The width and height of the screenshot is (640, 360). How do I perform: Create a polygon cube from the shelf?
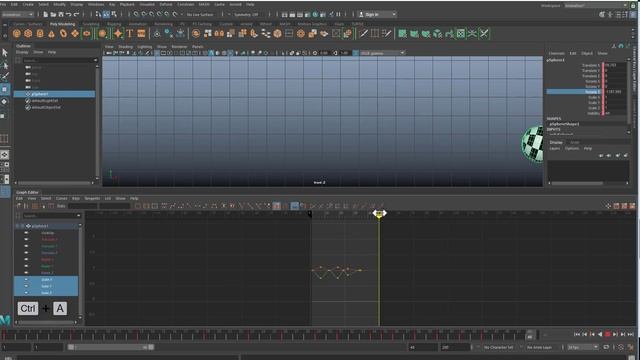[x=28, y=34]
